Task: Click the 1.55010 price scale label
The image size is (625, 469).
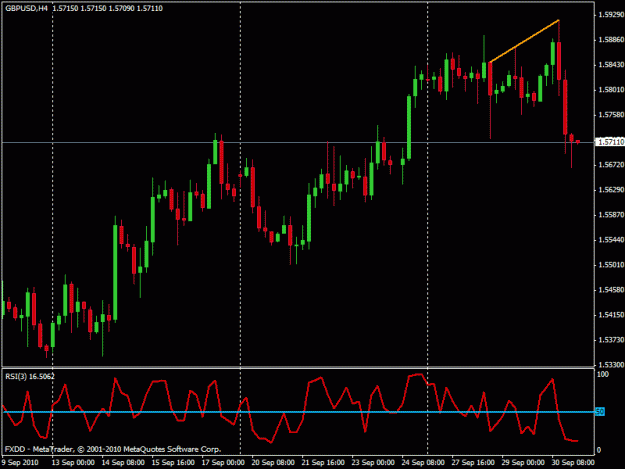Action: (x=611, y=265)
